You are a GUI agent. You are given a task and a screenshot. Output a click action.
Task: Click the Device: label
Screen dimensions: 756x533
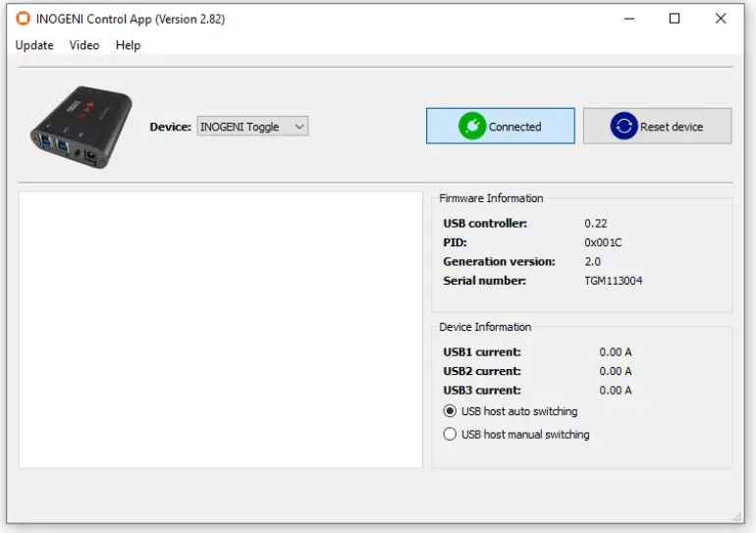point(170,127)
